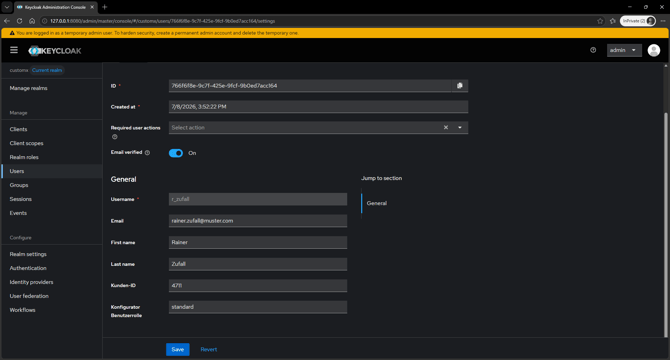Open the tab search dropdown arrow
Screen dimensions: 670x360
click(7, 7)
